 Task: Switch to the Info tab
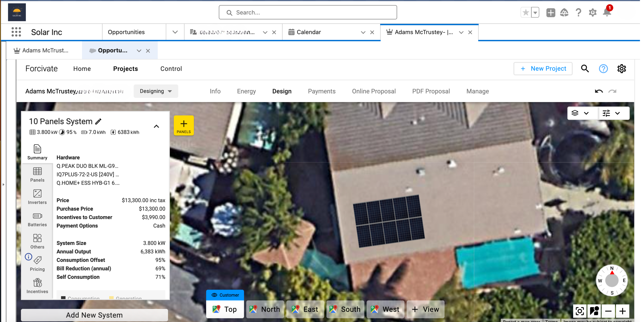click(215, 91)
